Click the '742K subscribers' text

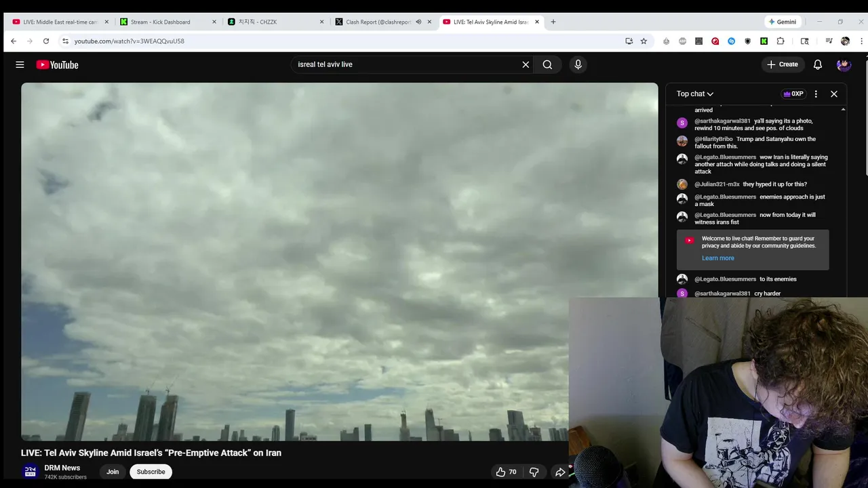tap(65, 477)
